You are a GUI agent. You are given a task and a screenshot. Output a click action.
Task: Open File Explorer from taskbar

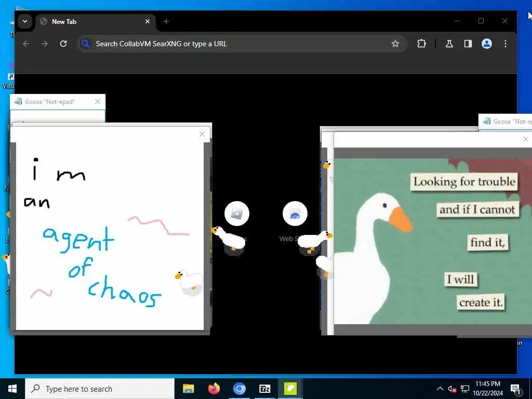(188, 389)
